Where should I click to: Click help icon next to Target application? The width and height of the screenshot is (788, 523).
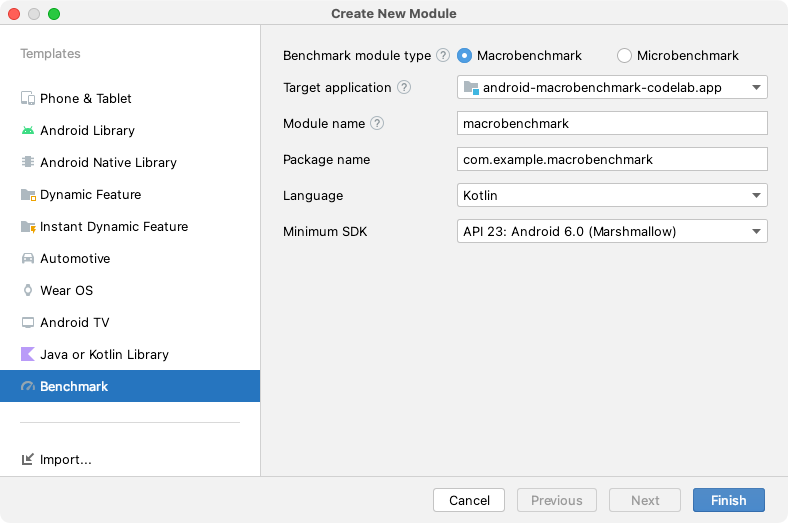pos(404,88)
